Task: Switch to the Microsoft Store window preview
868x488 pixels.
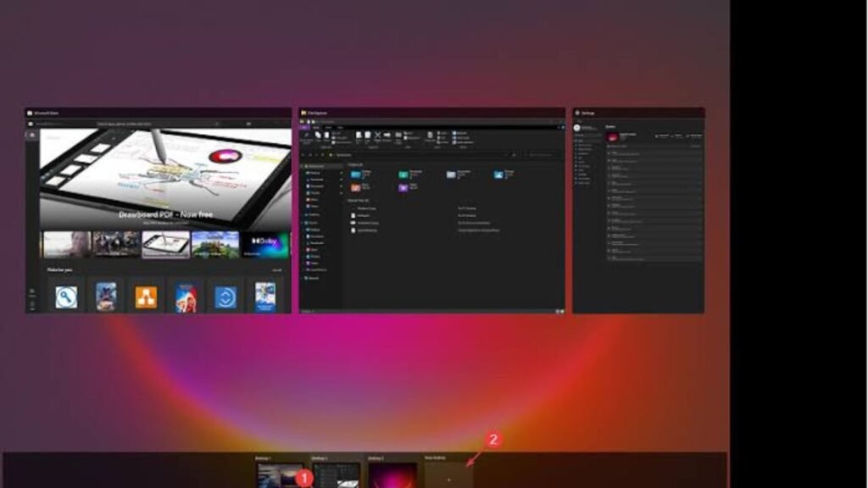Action: 158,210
